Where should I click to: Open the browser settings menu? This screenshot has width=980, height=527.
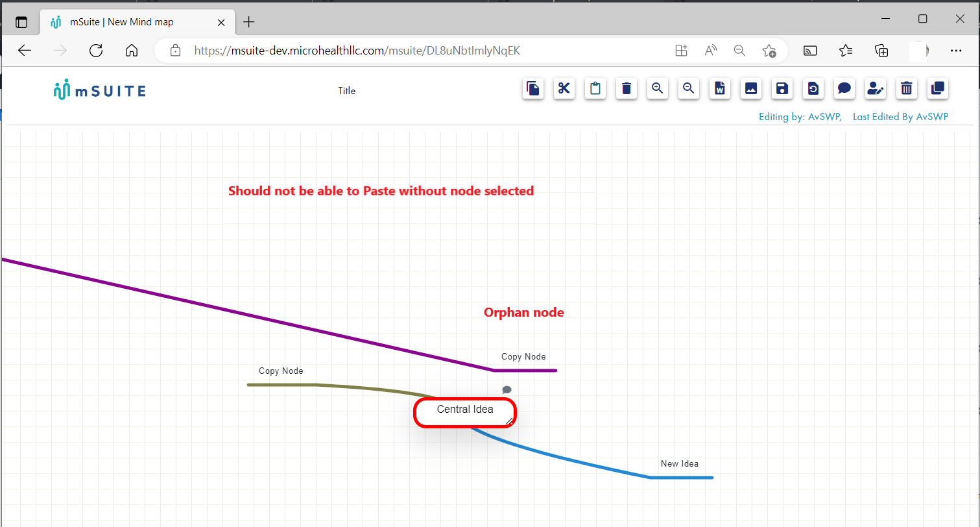tap(957, 50)
